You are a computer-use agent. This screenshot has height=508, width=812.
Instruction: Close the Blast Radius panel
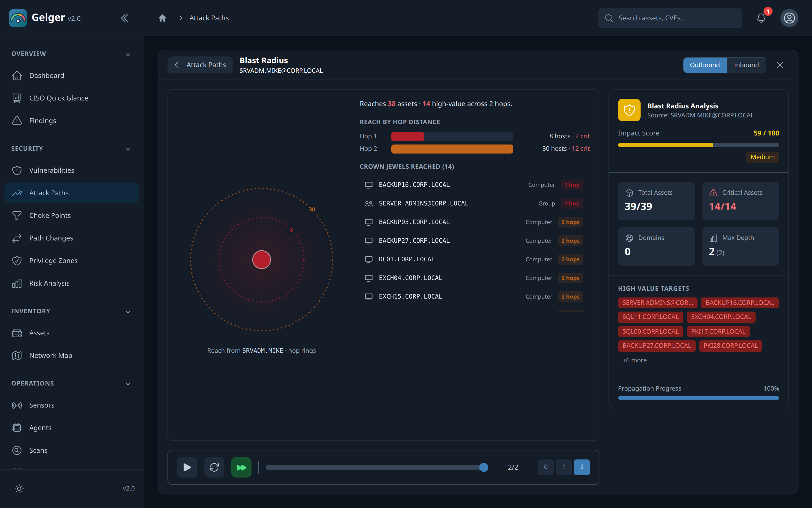[780, 65]
